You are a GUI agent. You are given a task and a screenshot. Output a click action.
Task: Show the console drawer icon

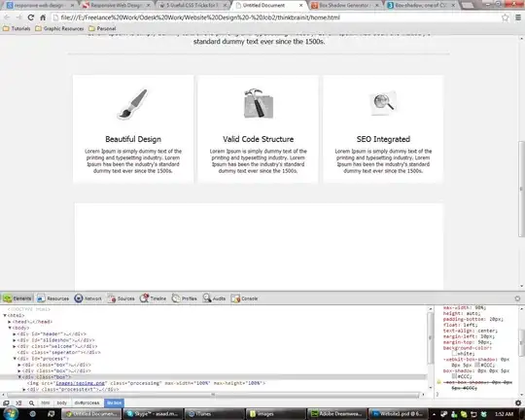pyautogui.click(x=18, y=402)
